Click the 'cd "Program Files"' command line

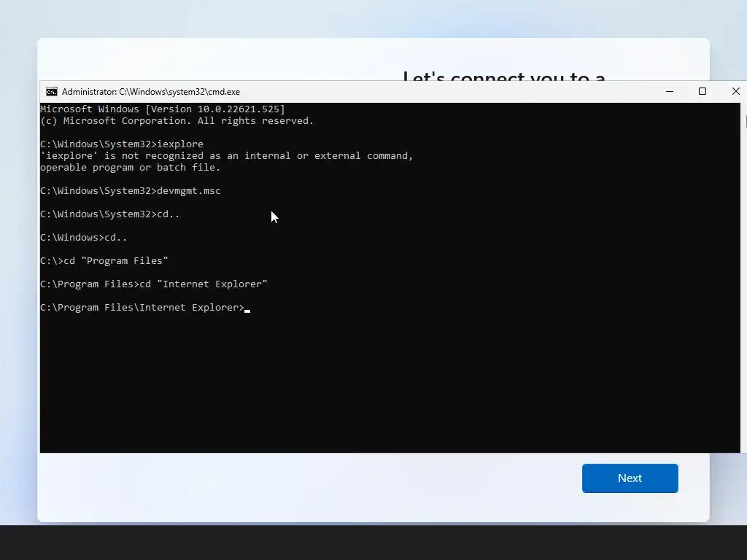104,261
